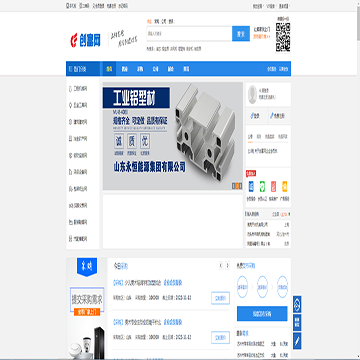This screenshot has width=360, height=360.
Task: Open the red quick-service icon
Action: coord(273,186)
